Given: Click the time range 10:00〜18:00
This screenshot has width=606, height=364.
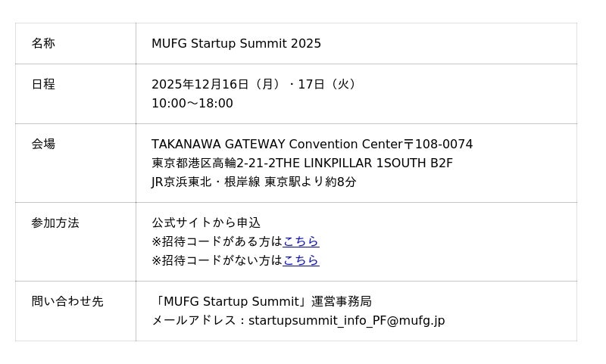Looking at the screenshot, I should point(192,104).
